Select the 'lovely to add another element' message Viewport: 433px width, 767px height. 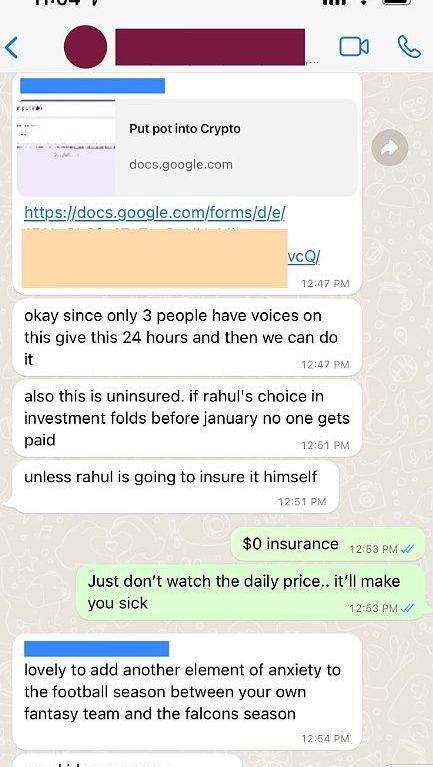[x=187, y=692]
